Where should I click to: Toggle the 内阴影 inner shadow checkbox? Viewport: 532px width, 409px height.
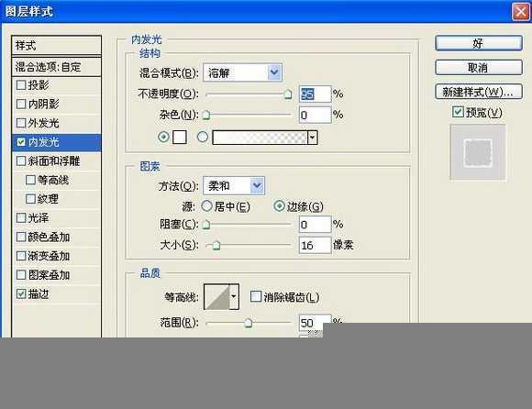[21, 104]
